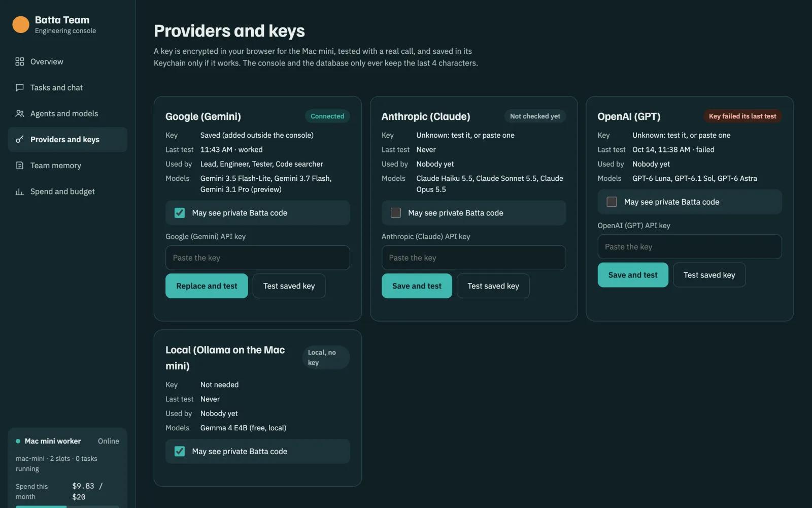The width and height of the screenshot is (812, 508).
Task: Click the Spend and budget chart icon
Action: [x=20, y=192]
